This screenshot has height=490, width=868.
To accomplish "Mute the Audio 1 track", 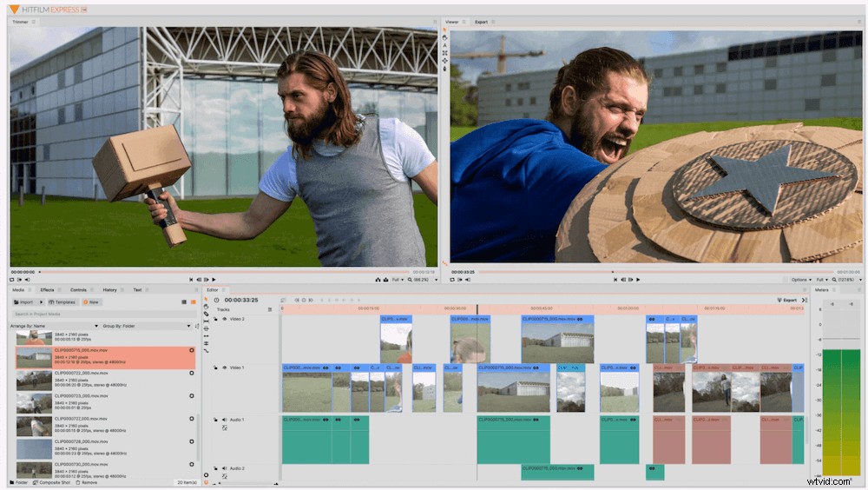I will click(224, 420).
